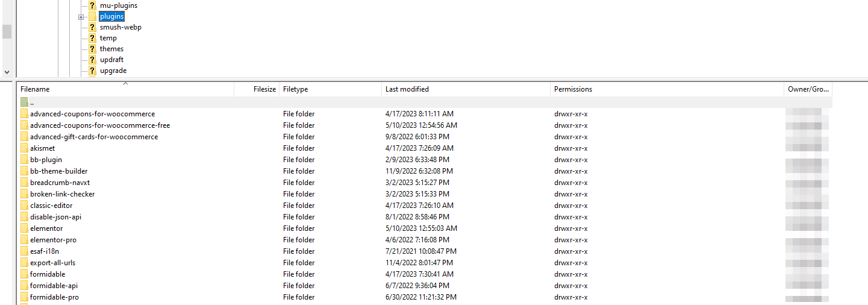Click the plugins folder icon in the tree
This screenshot has height=305, width=868.
(92, 16)
